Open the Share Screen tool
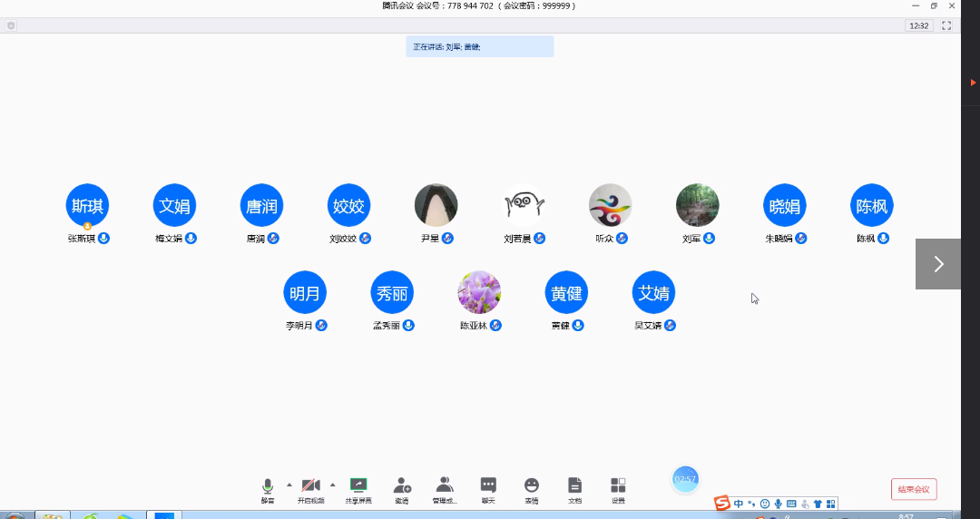980x519 pixels. 358,488
